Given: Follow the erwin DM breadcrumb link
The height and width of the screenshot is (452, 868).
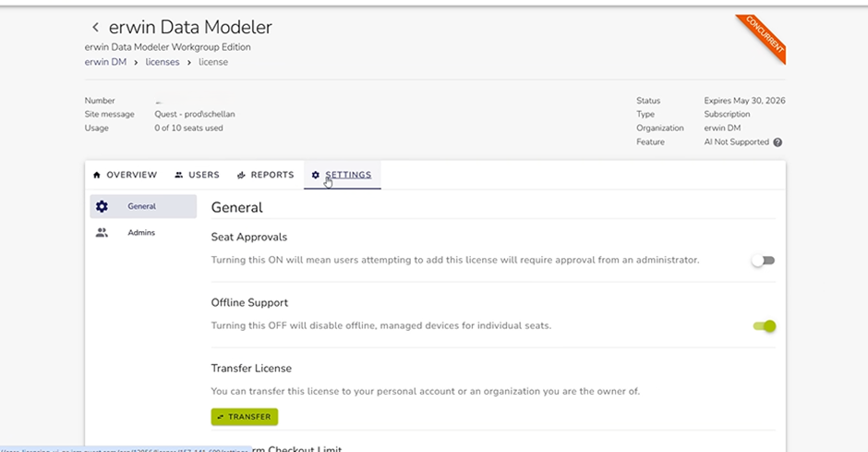Looking at the screenshot, I should pos(105,62).
